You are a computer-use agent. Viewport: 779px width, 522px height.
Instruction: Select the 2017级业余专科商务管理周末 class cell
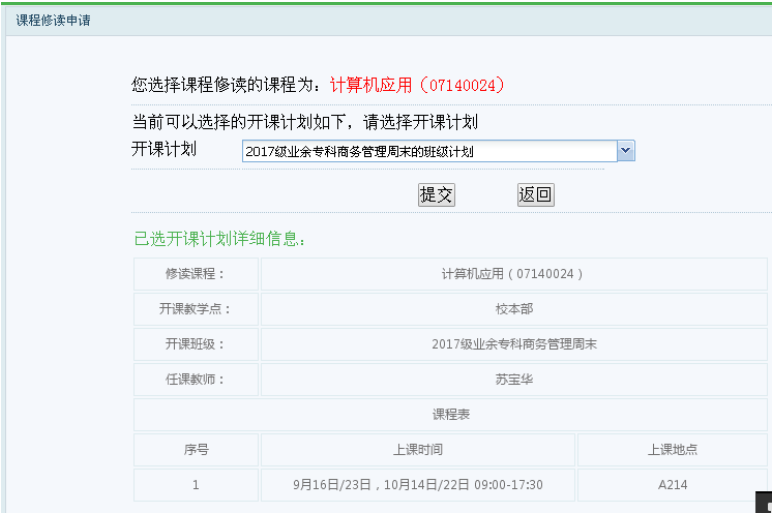point(513,344)
